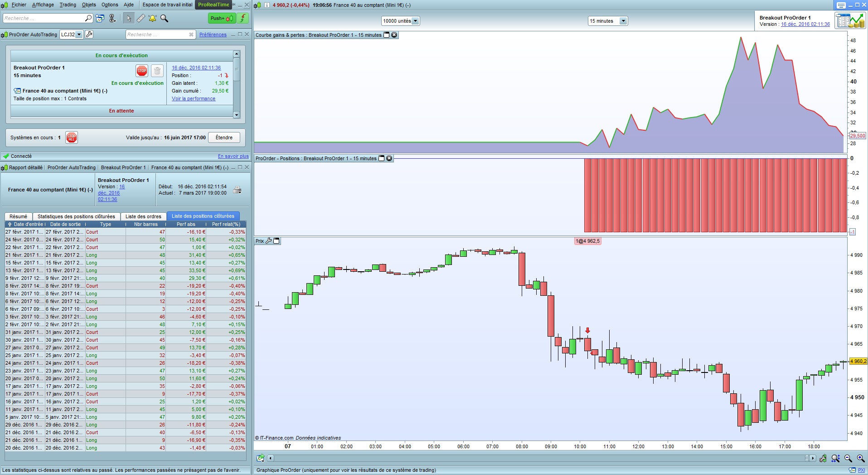The height and width of the screenshot is (475, 868).
Task: Stop the Breakout ProOrder 1 system
Action: [142, 71]
